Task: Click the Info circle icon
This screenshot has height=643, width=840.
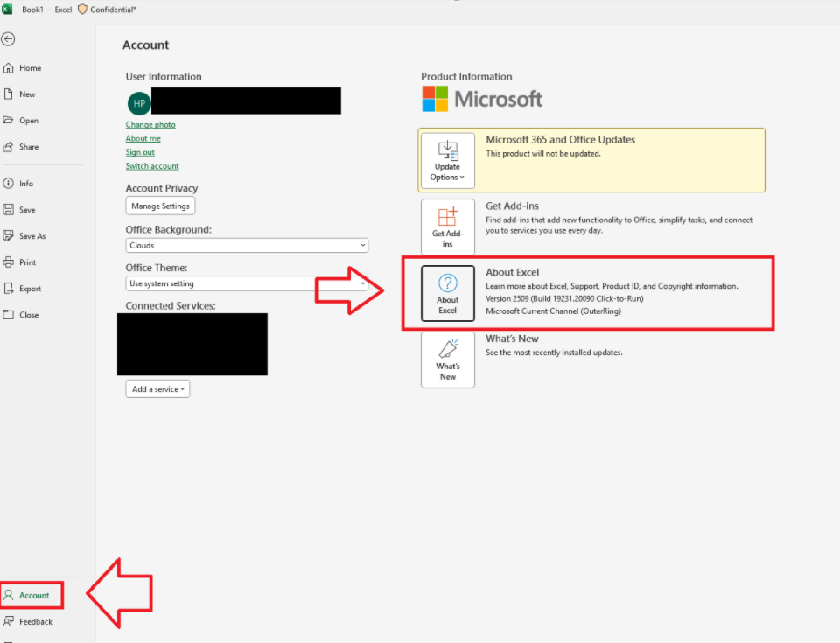Action: click(x=9, y=183)
